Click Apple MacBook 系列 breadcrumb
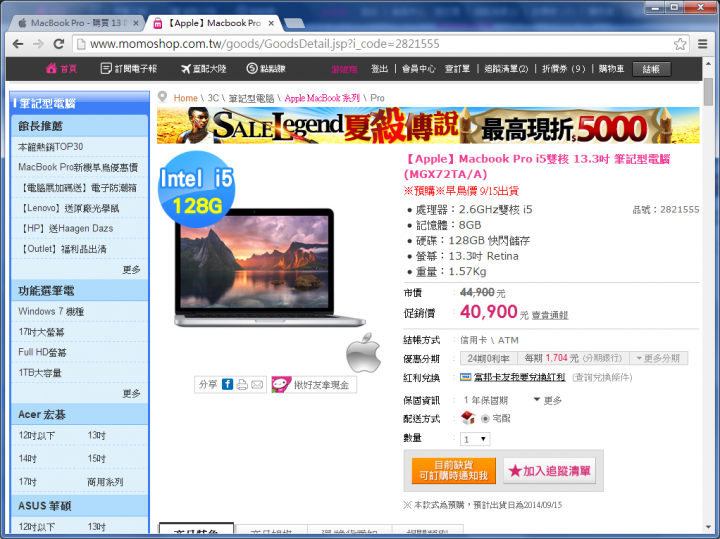 322,98
